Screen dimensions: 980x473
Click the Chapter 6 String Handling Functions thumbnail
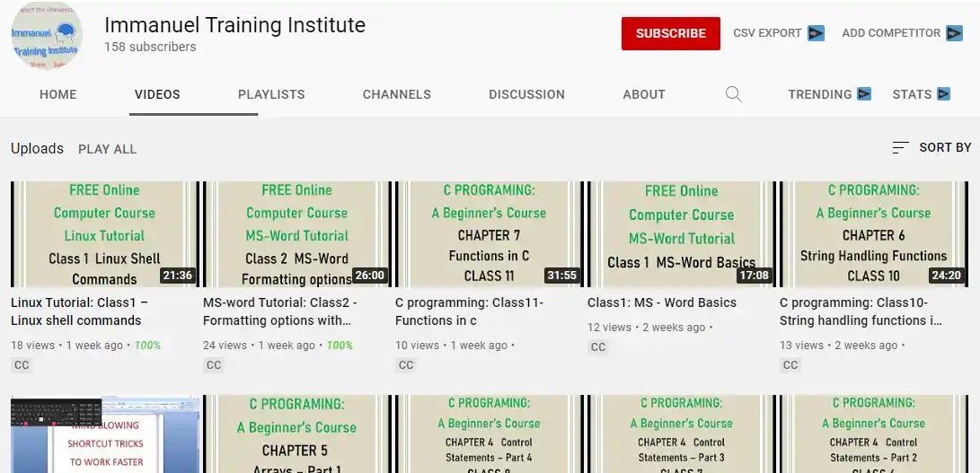[874, 234]
